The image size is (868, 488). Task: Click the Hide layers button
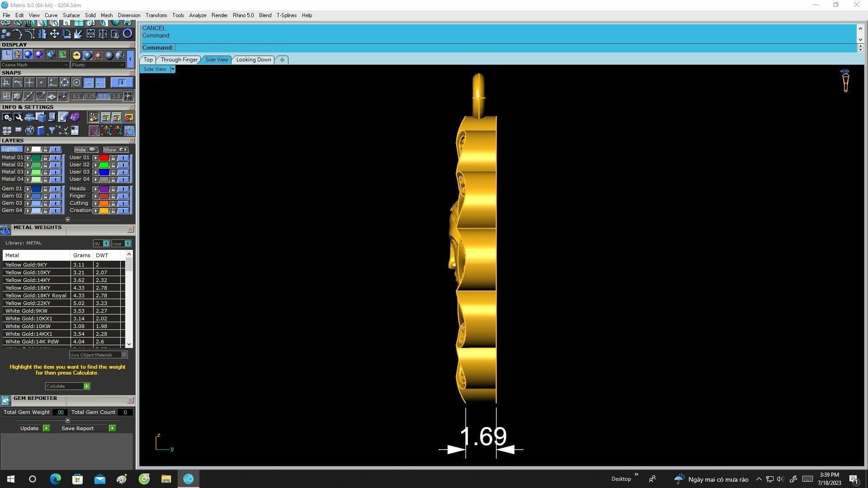85,150
